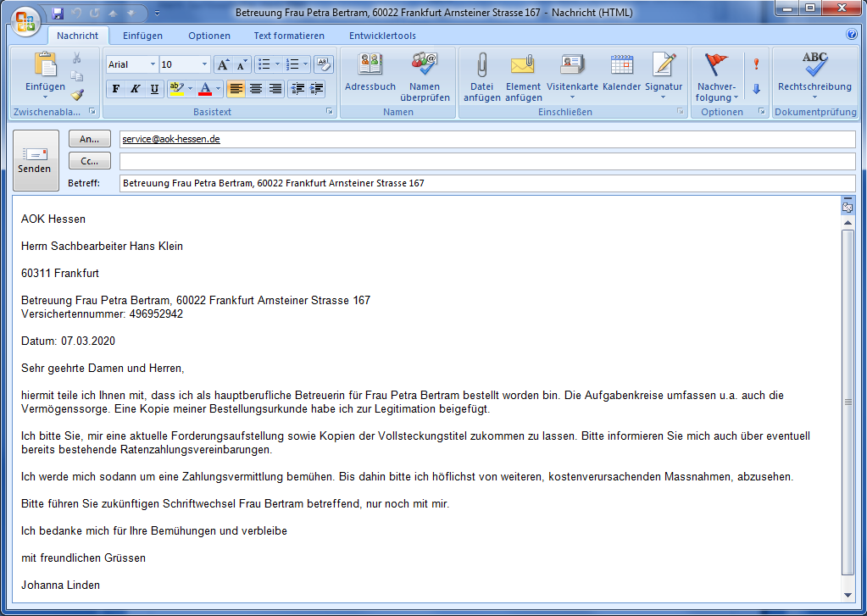Image resolution: width=867 pixels, height=616 pixels.
Task: Open the font size 10 dropdown
Action: [x=204, y=64]
